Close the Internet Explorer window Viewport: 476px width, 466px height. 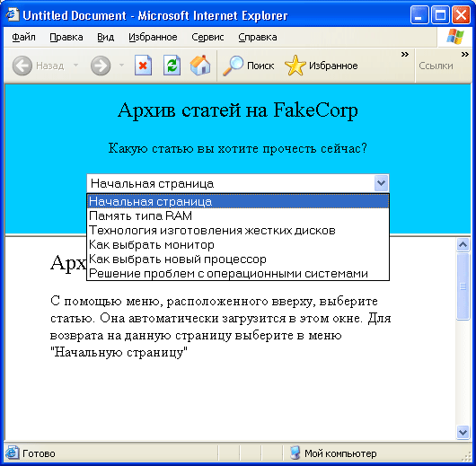pos(461,14)
